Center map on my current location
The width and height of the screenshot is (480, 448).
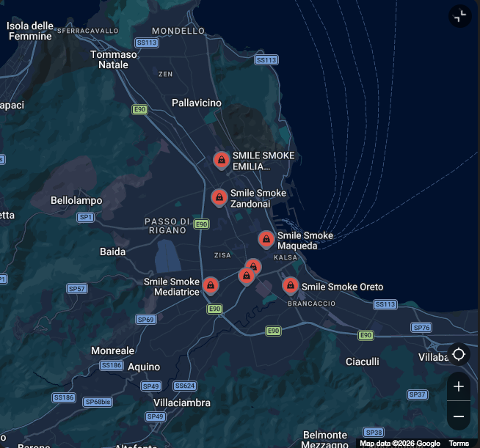pyautogui.click(x=459, y=355)
